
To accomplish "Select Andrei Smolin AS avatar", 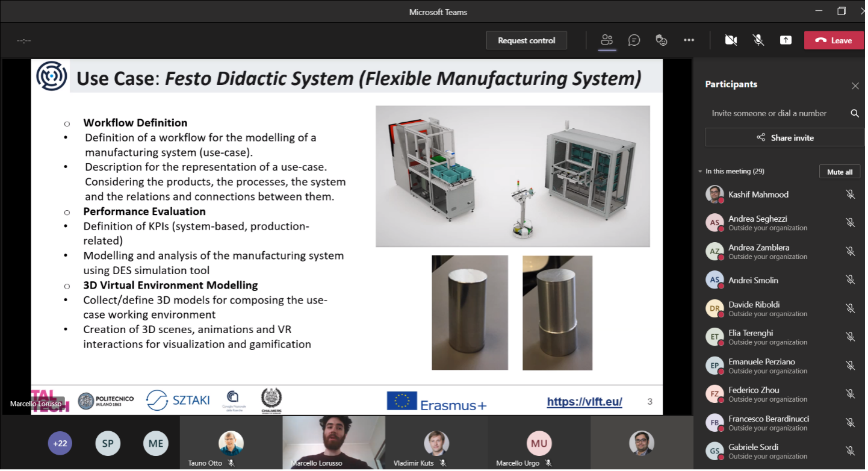I will (715, 279).
